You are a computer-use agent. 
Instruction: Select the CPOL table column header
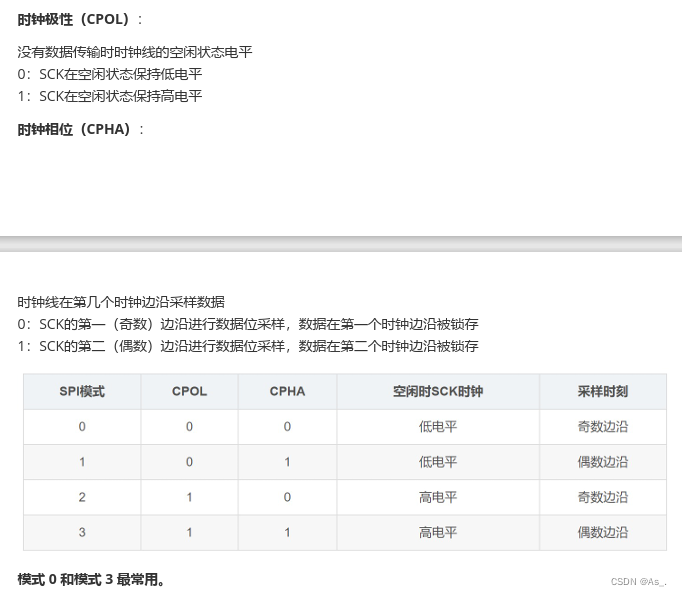click(189, 392)
